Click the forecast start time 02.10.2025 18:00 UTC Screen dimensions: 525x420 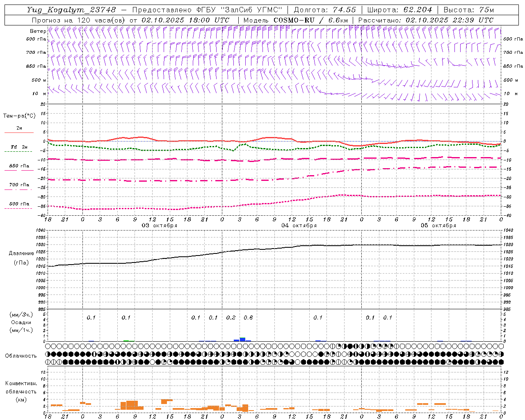coord(185,20)
